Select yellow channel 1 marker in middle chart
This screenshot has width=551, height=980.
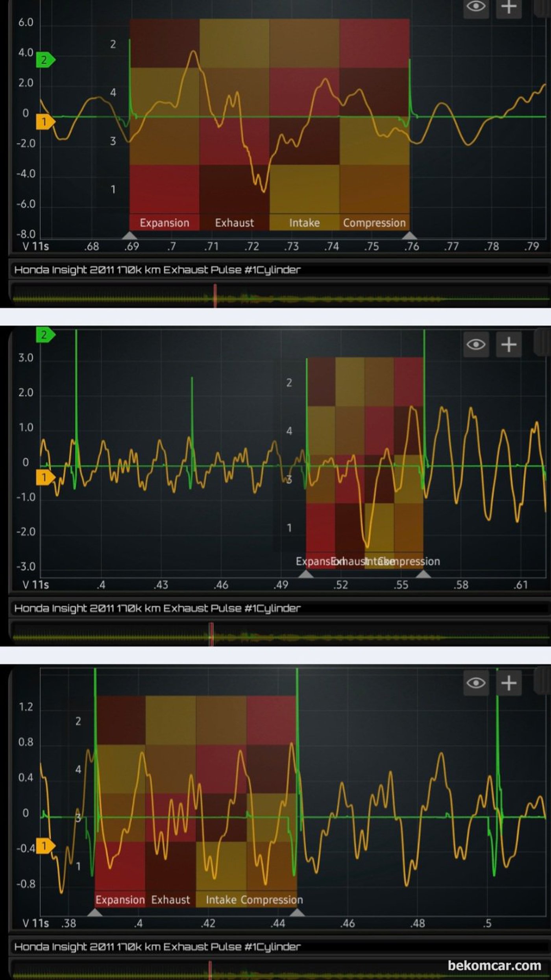click(x=45, y=478)
